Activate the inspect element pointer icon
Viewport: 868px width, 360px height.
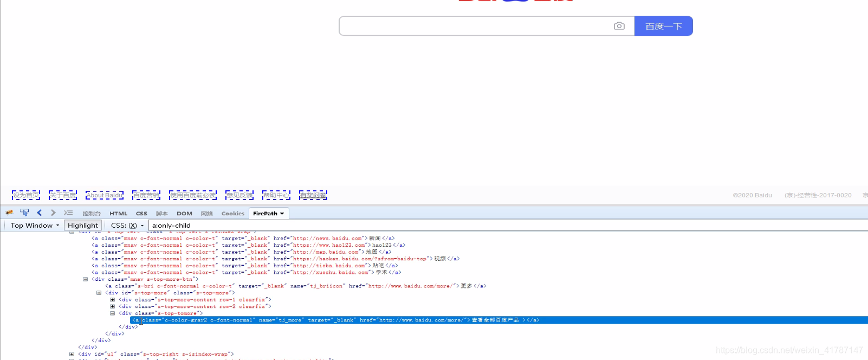point(24,213)
